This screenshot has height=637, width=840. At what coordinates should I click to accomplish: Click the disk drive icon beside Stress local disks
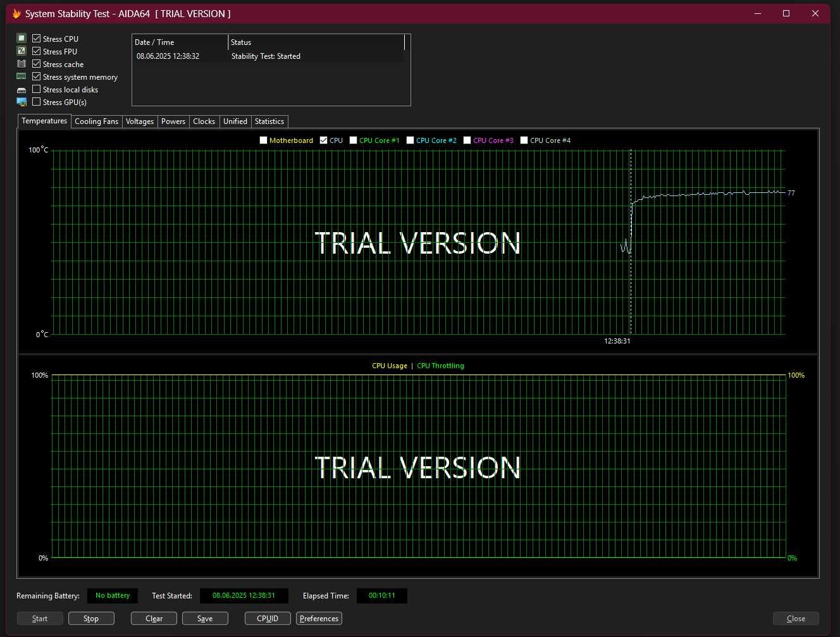click(22, 90)
